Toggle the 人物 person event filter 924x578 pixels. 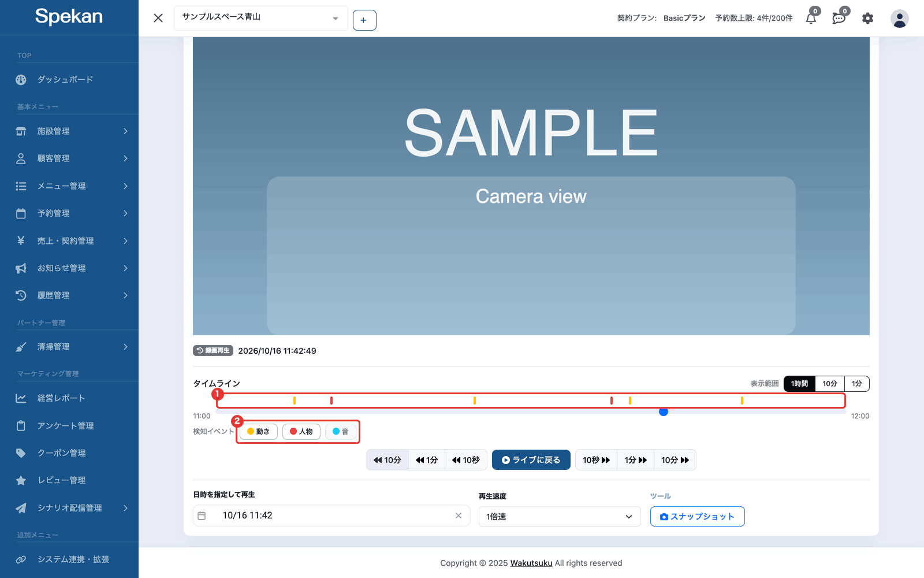click(x=301, y=432)
